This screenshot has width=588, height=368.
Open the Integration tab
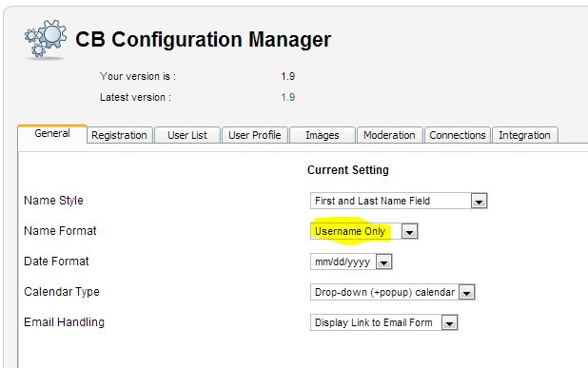525,135
